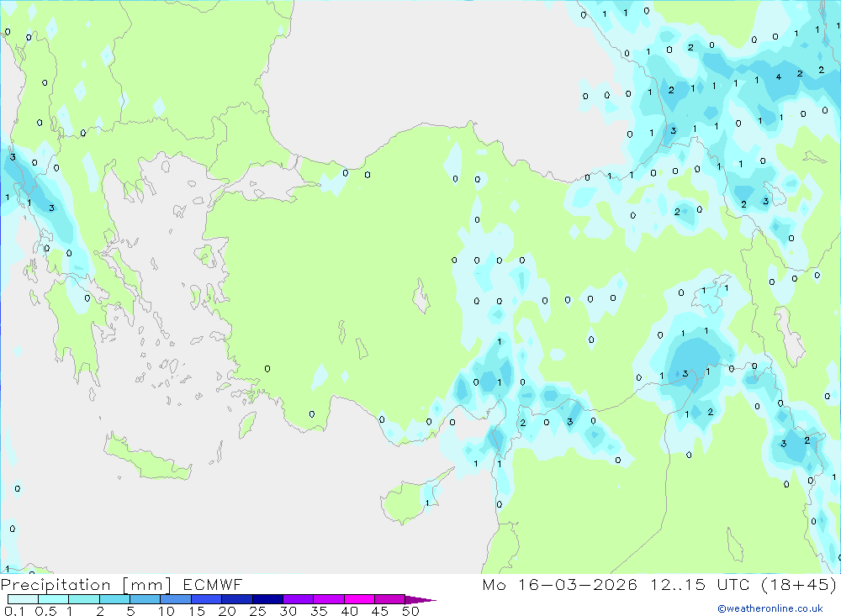Open the weatheronline.co.uk copyright link
The height and width of the screenshot is (616, 841).
coord(770,608)
